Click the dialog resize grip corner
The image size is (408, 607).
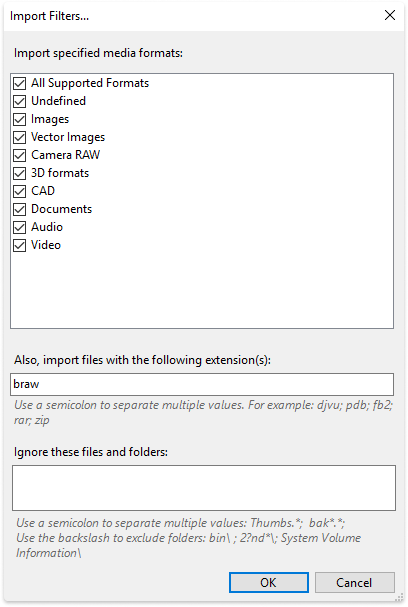point(400,598)
